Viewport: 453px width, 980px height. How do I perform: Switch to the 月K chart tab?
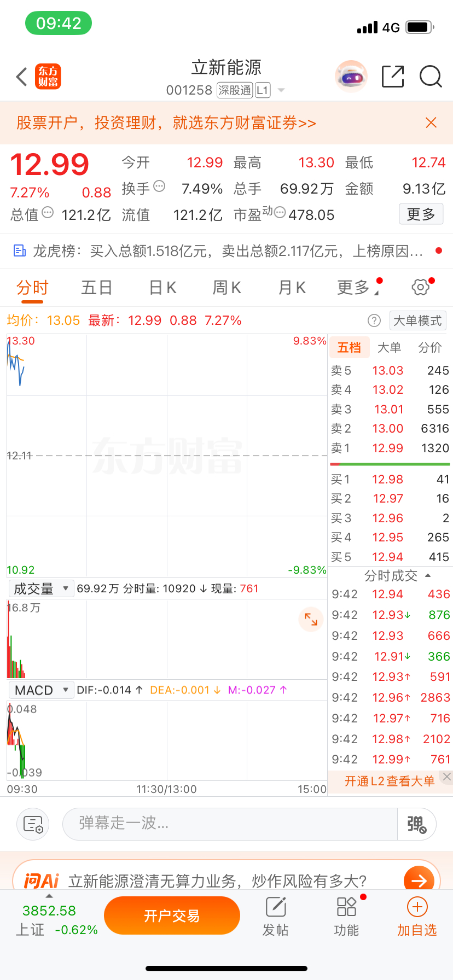292,288
